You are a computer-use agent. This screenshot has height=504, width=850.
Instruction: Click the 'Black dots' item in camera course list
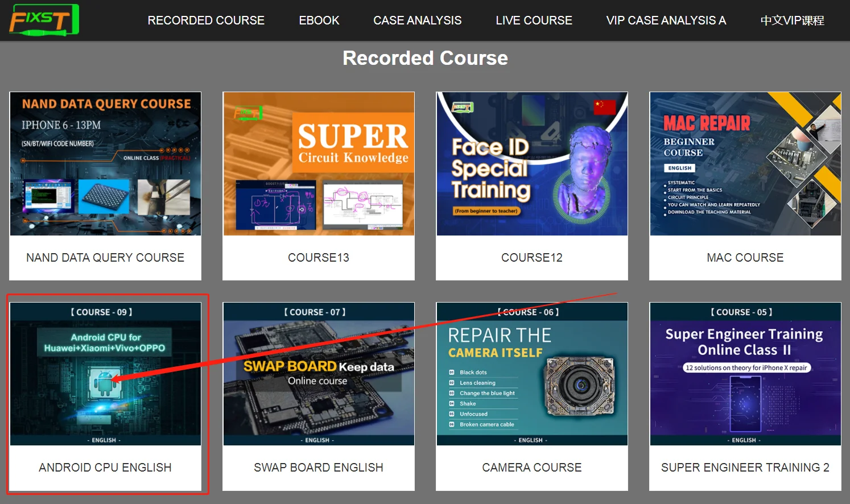[473, 373]
